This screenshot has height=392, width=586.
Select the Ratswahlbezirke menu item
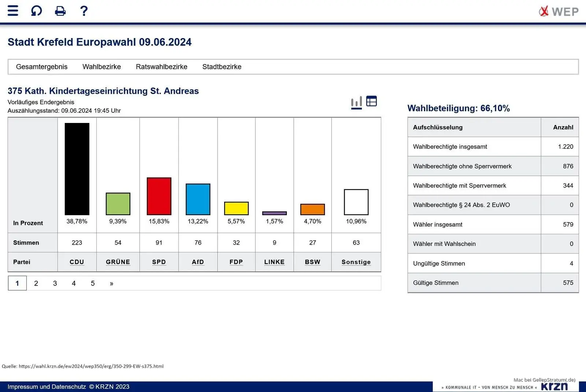point(162,67)
